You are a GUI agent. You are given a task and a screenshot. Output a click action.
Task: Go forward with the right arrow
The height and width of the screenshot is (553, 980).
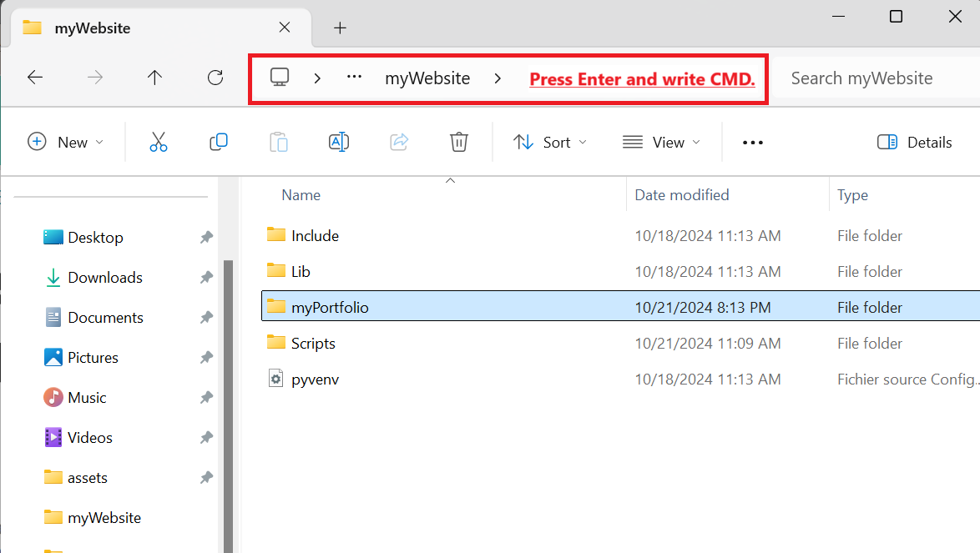coord(95,78)
